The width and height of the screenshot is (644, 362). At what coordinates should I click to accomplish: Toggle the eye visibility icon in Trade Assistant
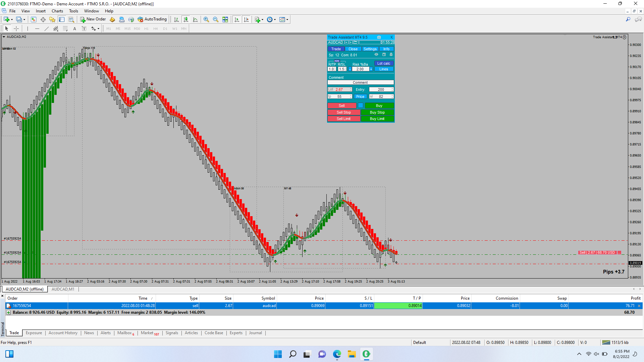[x=376, y=55]
